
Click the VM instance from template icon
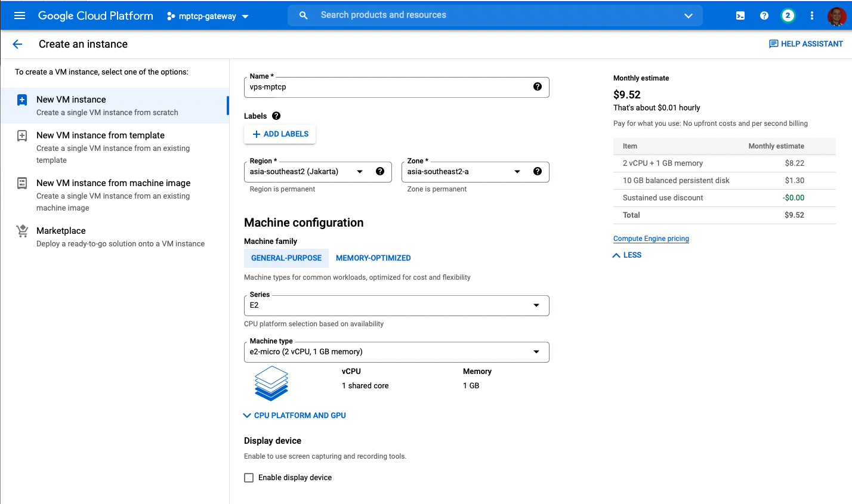pos(22,135)
